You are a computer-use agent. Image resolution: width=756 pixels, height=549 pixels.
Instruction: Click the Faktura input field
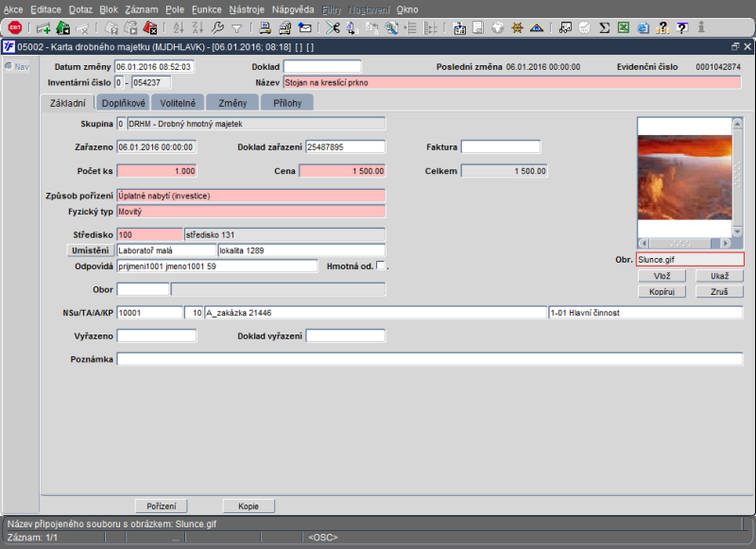(501, 146)
